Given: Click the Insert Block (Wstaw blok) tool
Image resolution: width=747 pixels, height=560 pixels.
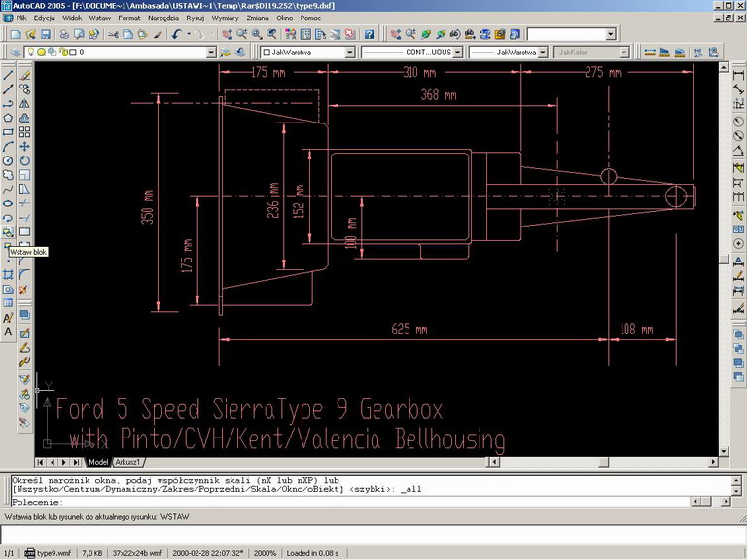Looking at the screenshot, I should [8, 232].
